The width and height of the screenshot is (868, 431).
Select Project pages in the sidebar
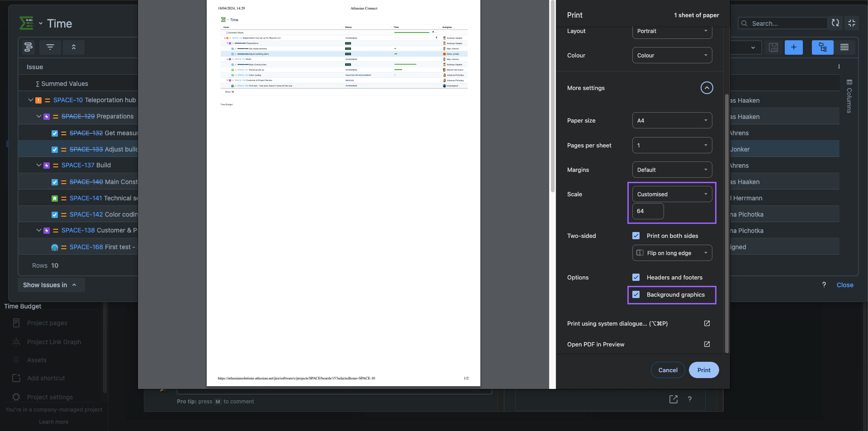[47, 322]
